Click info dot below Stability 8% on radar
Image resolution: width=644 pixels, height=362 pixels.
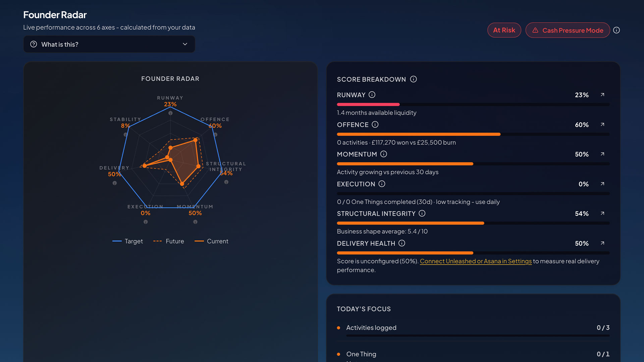(x=125, y=135)
